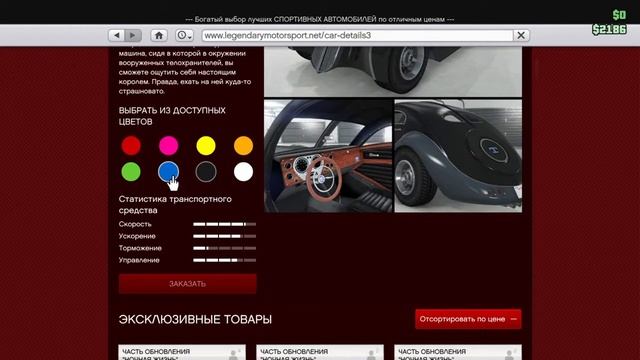The height and width of the screenshot is (360, 640).
Task: Pick the white car color
Action: click(243, 172)
